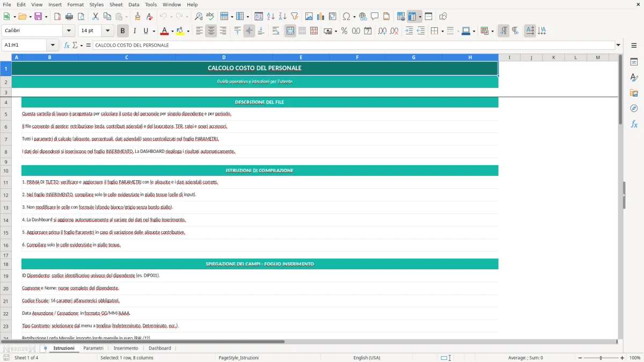Toggle Underline formatting
The image size is (644, 362).
pyautogui.click(x=146, y=31)
